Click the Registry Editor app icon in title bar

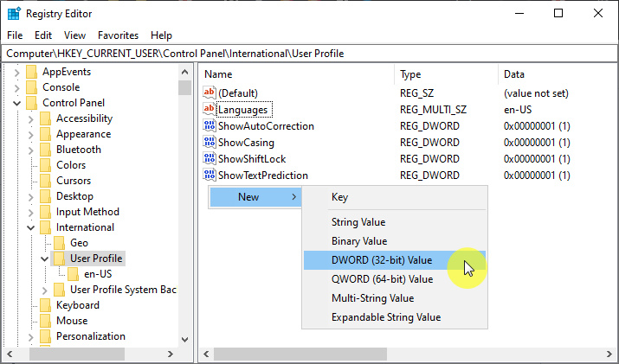point(14,13)
